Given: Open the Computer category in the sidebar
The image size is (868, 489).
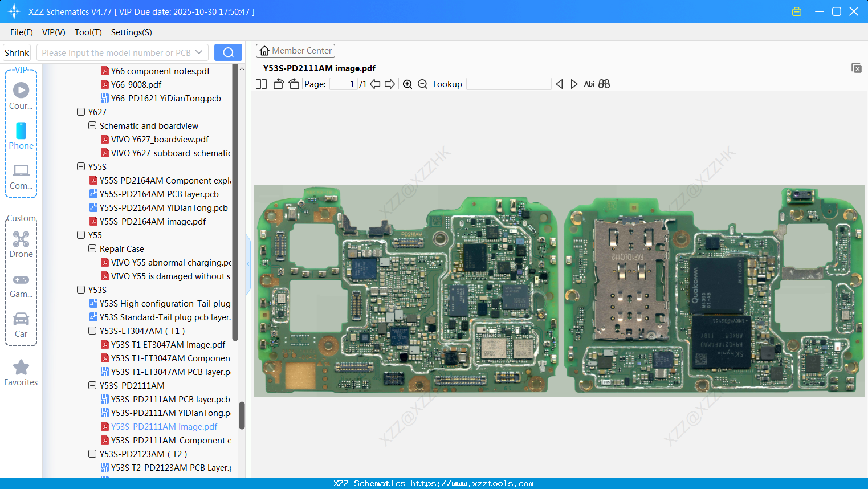Looking at the screenshot, I should tap(21, 176).
